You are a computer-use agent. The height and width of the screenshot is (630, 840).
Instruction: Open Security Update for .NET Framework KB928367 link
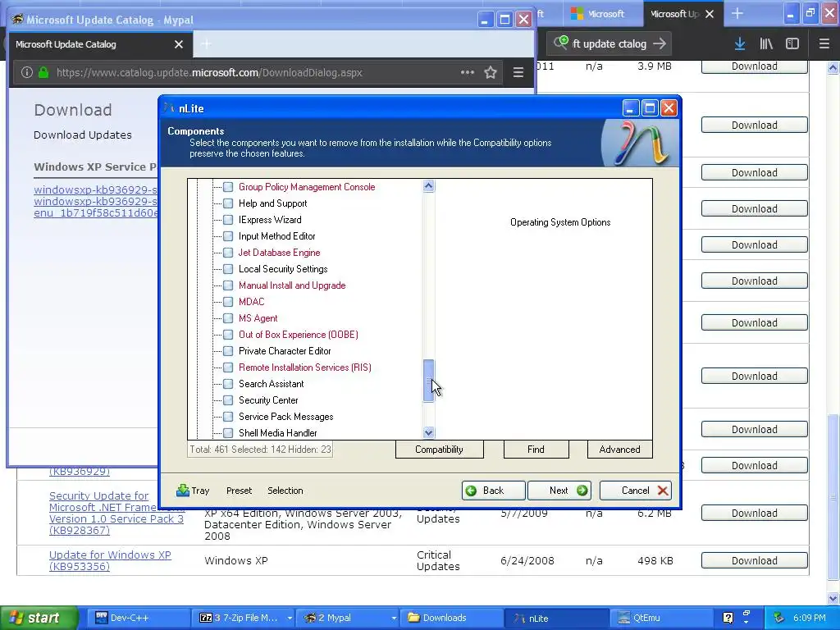(x=116, y=514)
